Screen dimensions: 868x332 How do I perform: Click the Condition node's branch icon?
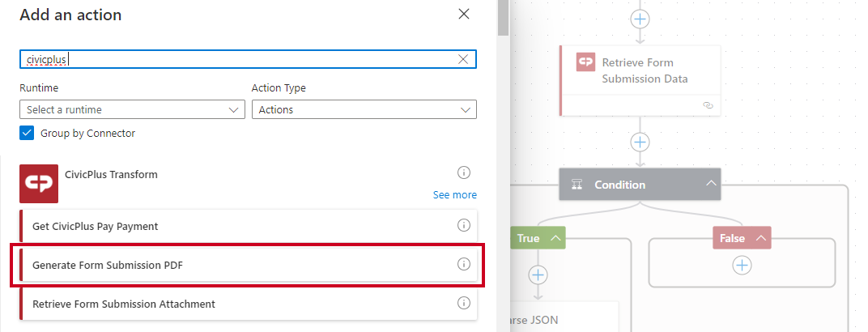click(x=577, y=185)
